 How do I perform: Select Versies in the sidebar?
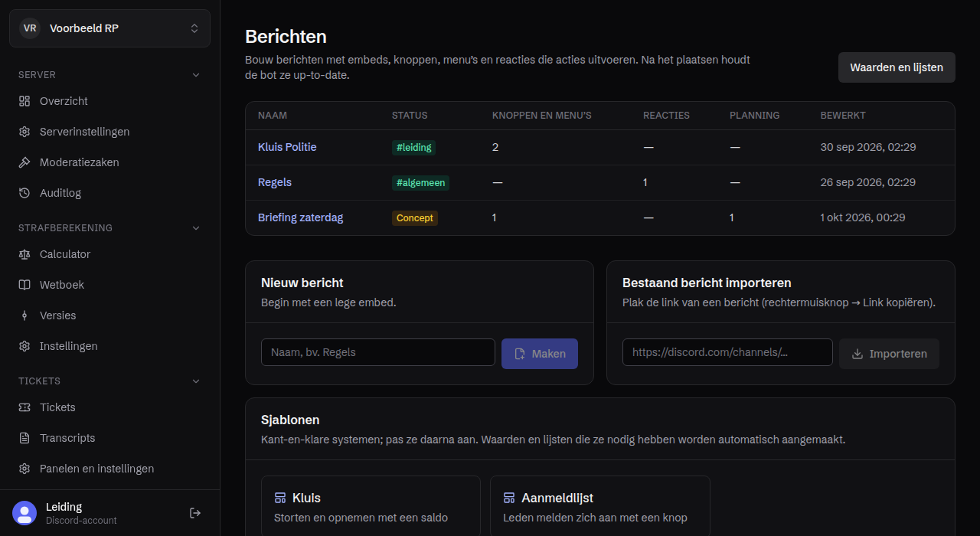pyautogui.click(x=109, y=315)
